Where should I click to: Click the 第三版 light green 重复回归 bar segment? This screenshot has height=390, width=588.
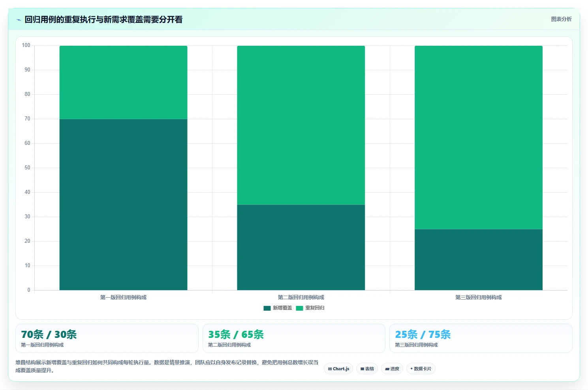479,137
